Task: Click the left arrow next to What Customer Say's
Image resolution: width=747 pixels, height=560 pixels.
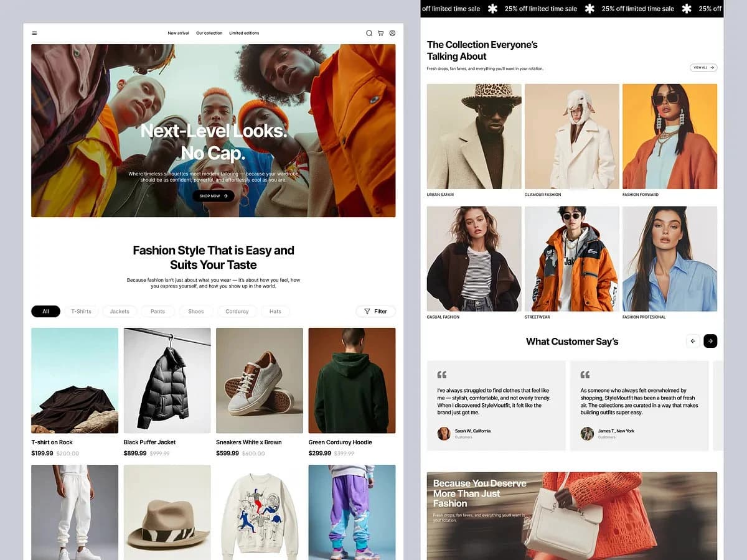Action: point(693,341)
